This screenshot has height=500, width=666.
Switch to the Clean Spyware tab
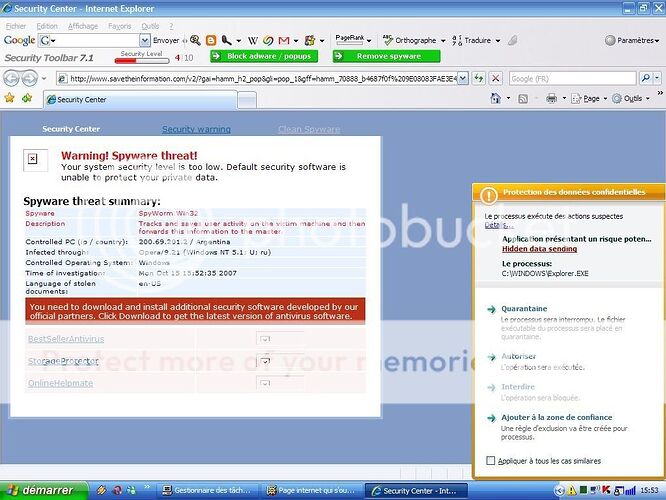[308, 129]
